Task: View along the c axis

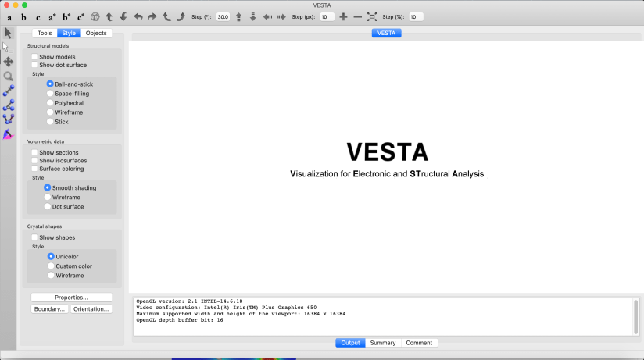Action: click(38, 17)
